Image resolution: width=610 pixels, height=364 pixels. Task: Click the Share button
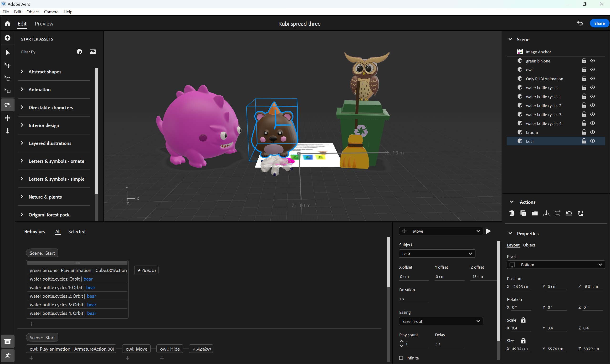point(599,23)
